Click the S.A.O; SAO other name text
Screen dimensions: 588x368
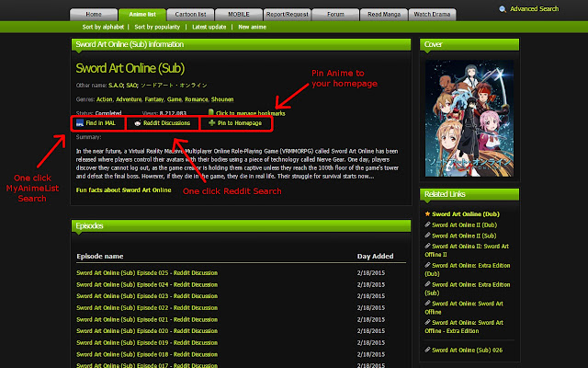[x=123, y=86]
